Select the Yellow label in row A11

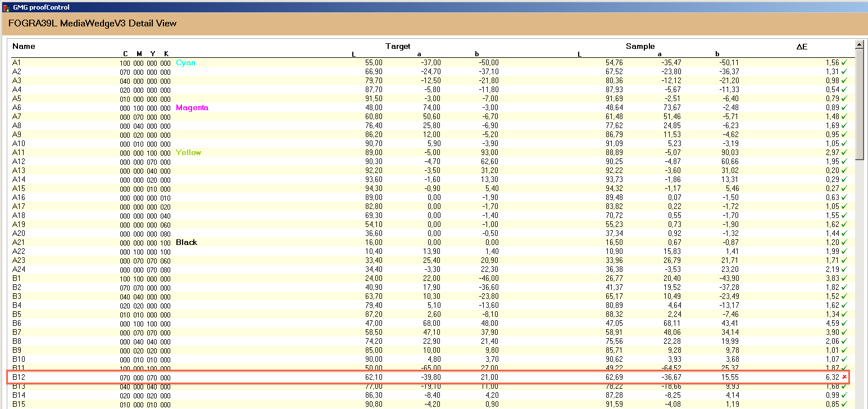coord(188,152)
